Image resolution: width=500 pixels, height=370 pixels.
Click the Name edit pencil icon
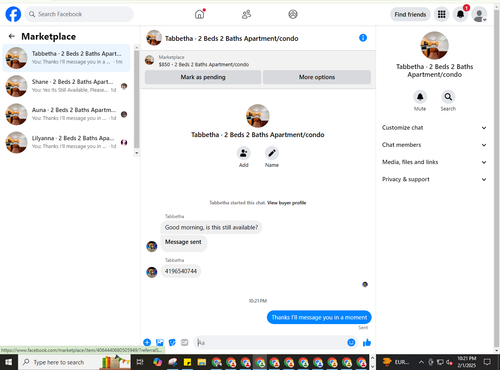272,153
